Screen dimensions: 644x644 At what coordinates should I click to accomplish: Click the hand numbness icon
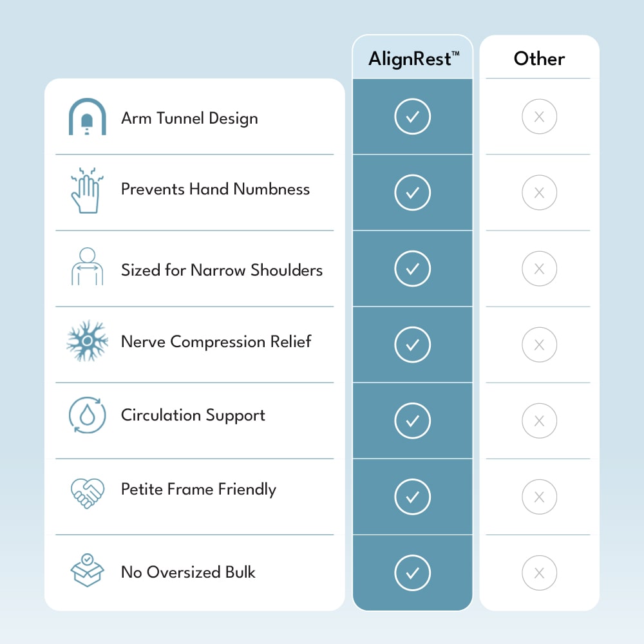[x=87, y=191]
